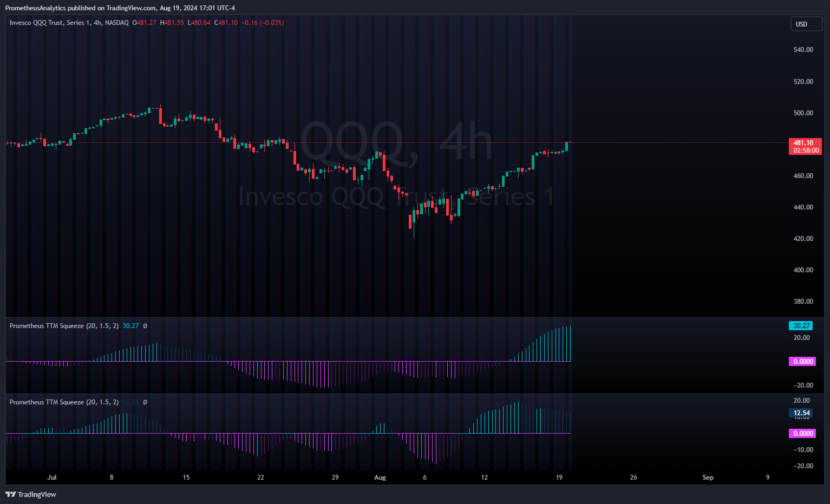Click the TTM Squeeze title showing 30.27

64,326
